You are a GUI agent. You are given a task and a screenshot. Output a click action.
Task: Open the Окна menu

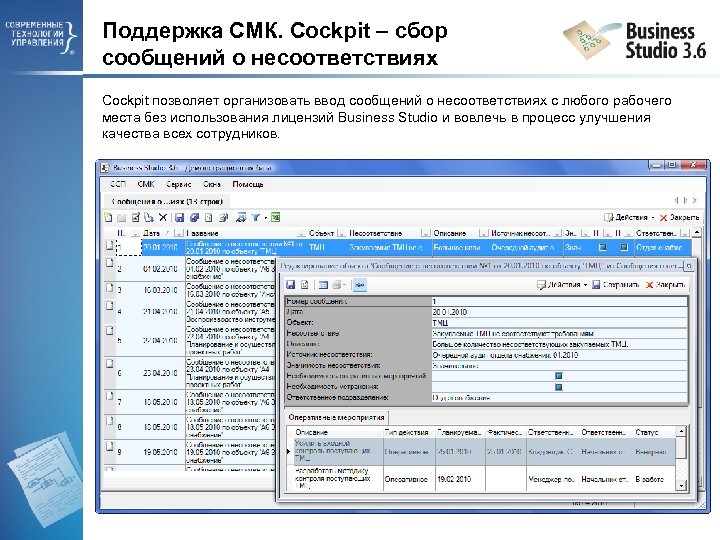point(212,184)
